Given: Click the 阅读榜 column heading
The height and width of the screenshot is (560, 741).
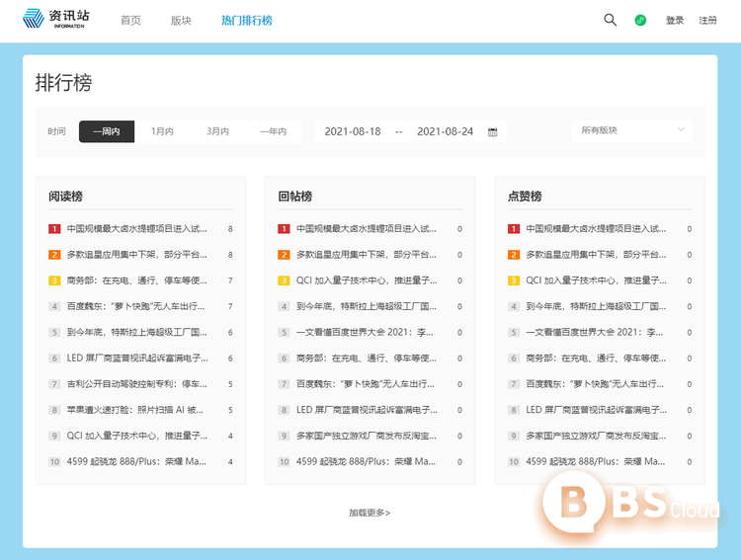Looking at the screenshot, I should [x=65, y=197].
